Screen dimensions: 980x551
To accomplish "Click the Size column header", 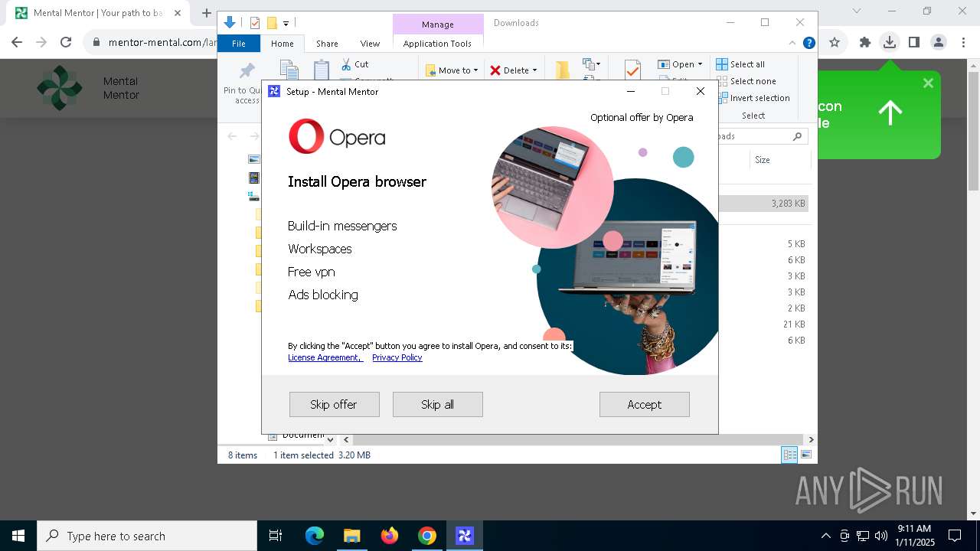I will [779, 160].
